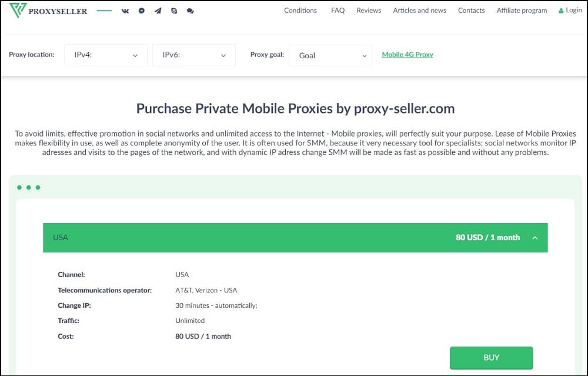Click the 'Telecommunications operator:' label
The width and height of the screenshot is (588, 376).
click(105, 291)
